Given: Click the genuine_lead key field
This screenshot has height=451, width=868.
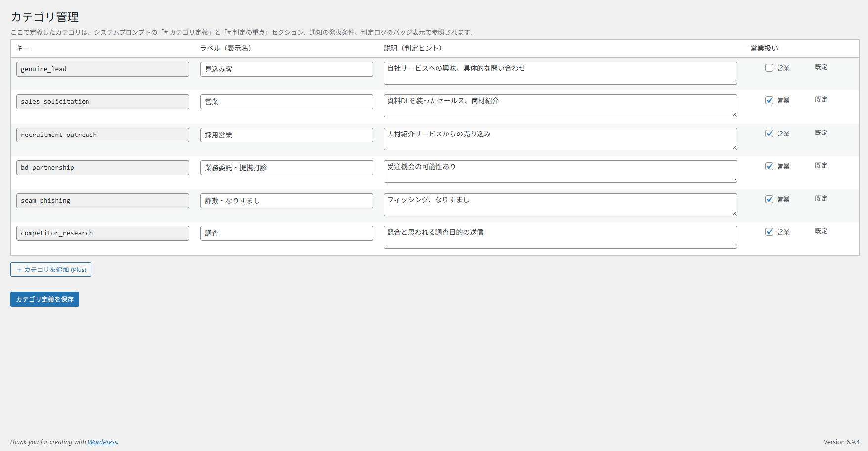Looking at the screenshot, I should coord(103,69).
